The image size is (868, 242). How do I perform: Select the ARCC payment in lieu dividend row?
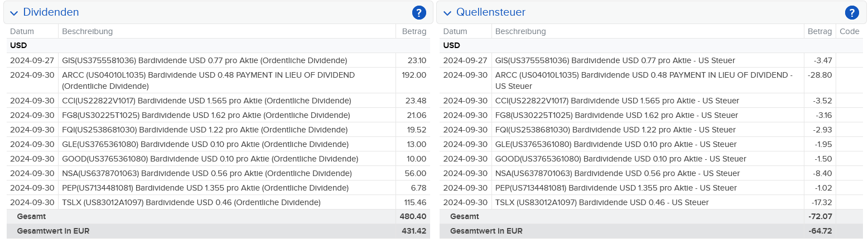pyautogui.click(x=208, y=80)
